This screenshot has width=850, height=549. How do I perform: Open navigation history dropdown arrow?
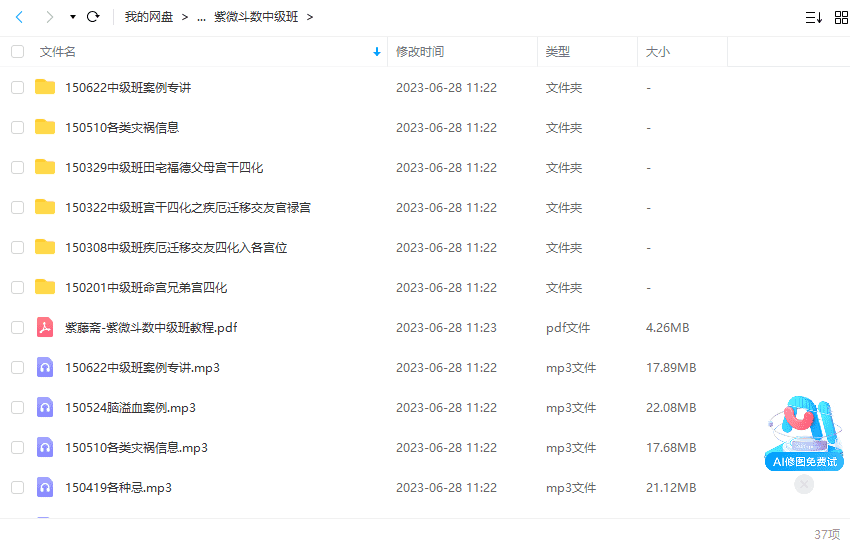(72, 17)
